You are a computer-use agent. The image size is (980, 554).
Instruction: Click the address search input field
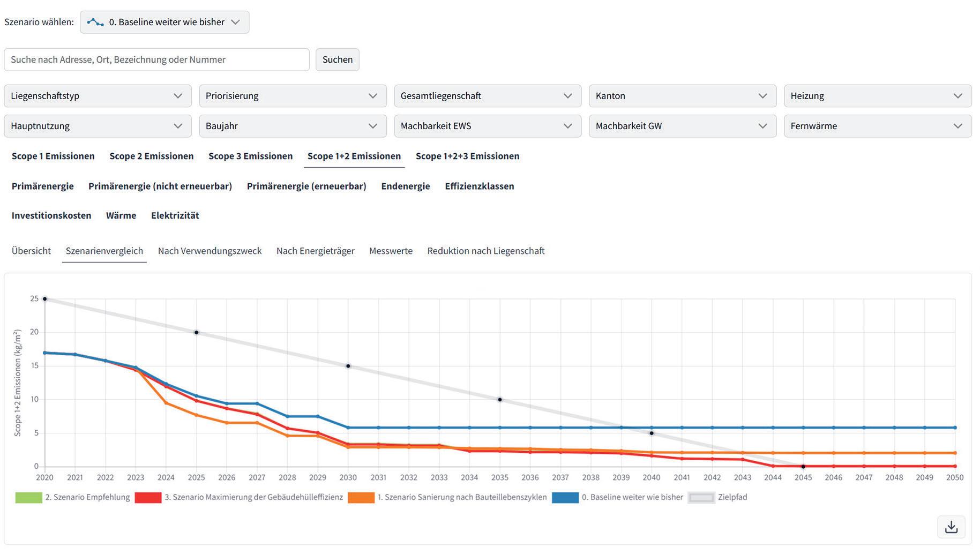[x=156, y=59]
